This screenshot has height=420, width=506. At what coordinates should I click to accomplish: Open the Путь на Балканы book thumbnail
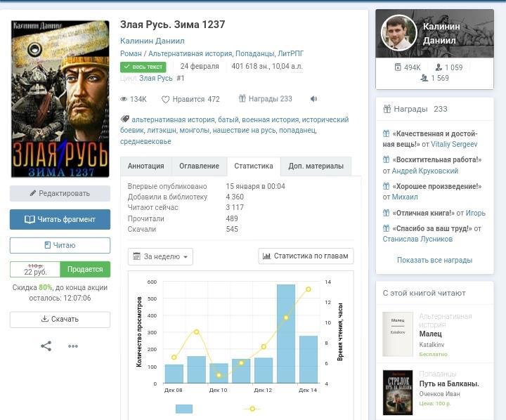(x=397, y=392)
